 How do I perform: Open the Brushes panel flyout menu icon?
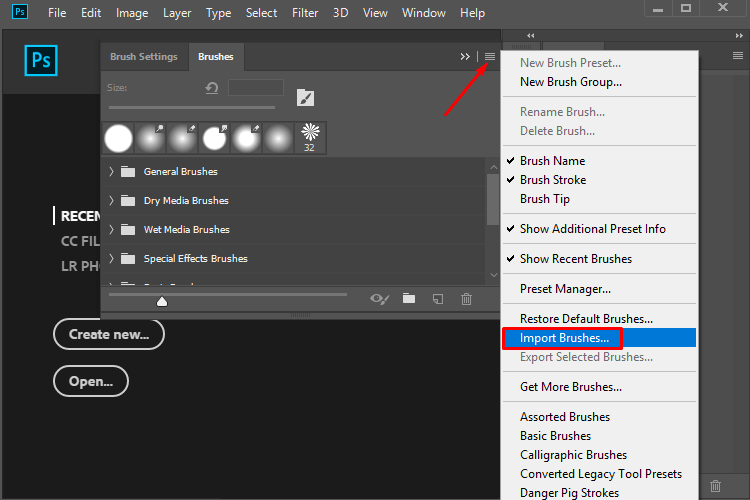click(x=490, y=56)
